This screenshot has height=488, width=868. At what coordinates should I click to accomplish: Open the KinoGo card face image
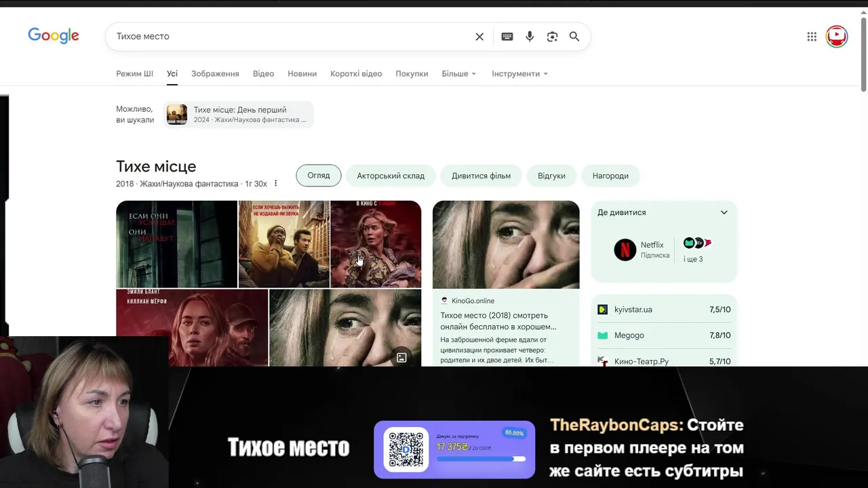point(506,245)
